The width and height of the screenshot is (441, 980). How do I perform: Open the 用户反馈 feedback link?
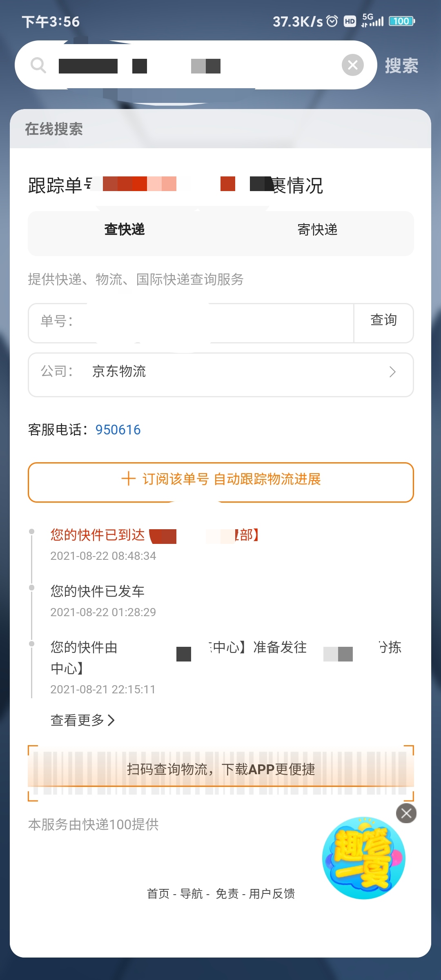272,894
